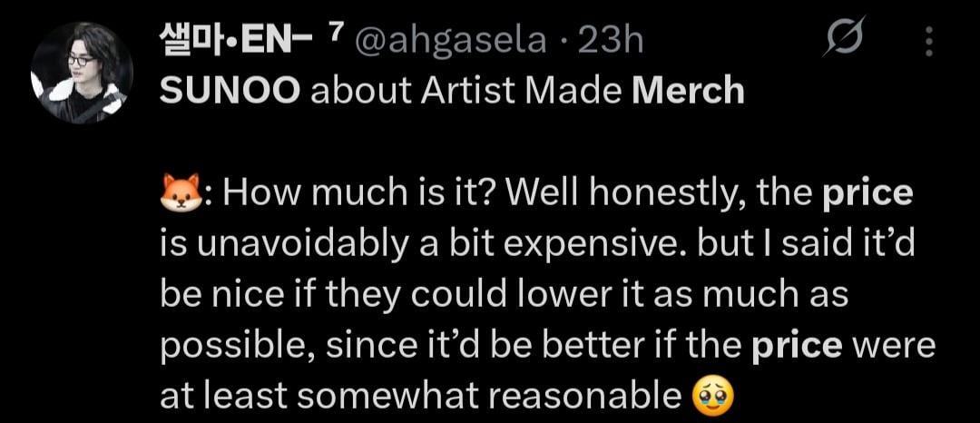The height and width of the screenshot is (423, 980).
Task: Click the word "possible," in the tweet
Action: pos(236,345)
